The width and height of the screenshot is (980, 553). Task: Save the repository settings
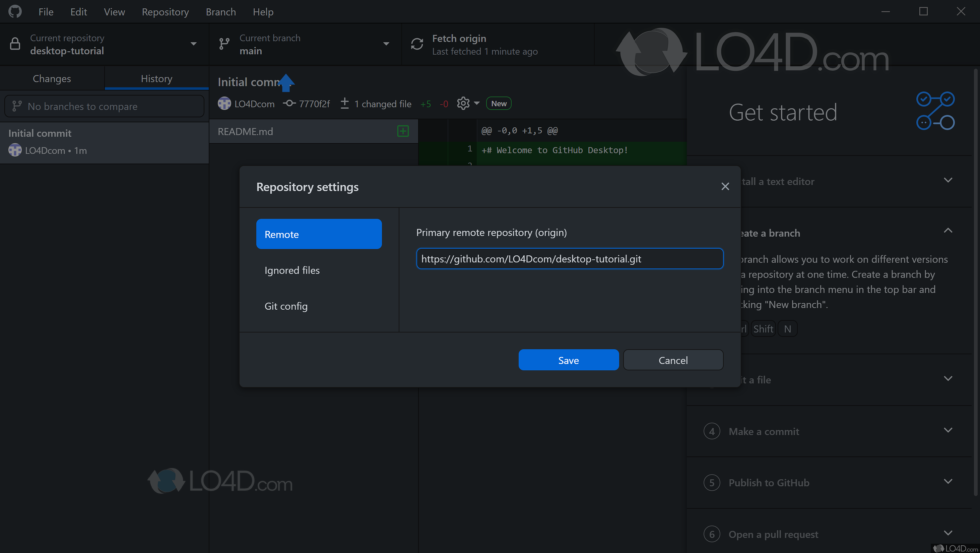[568, 360]
